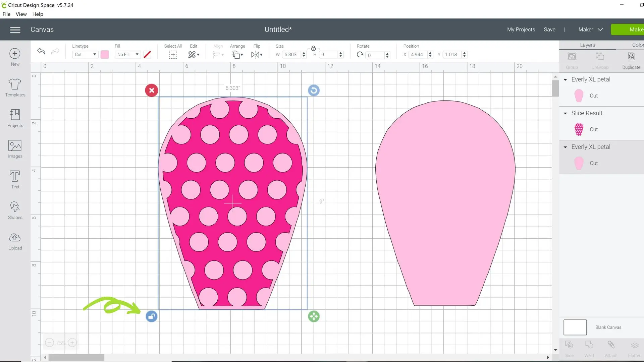Toggle Select All on the canvas
The image size is (644, 362).
(173, 55)
